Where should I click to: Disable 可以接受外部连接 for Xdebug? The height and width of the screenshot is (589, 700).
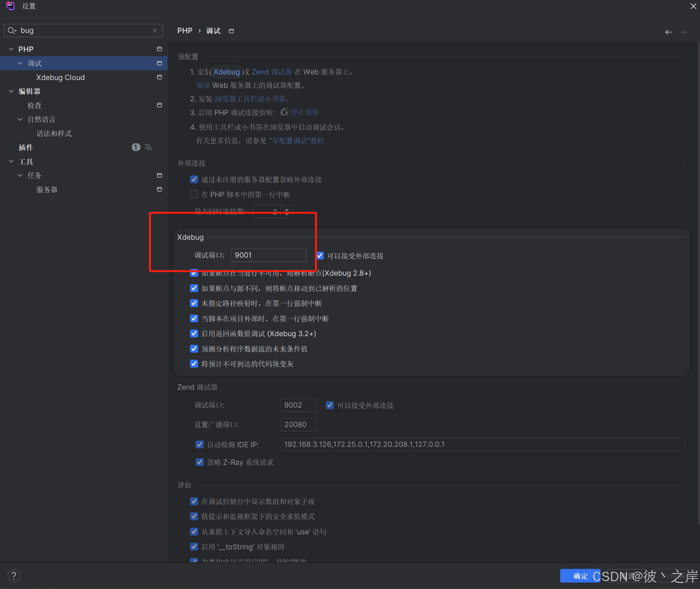point(320,255)
